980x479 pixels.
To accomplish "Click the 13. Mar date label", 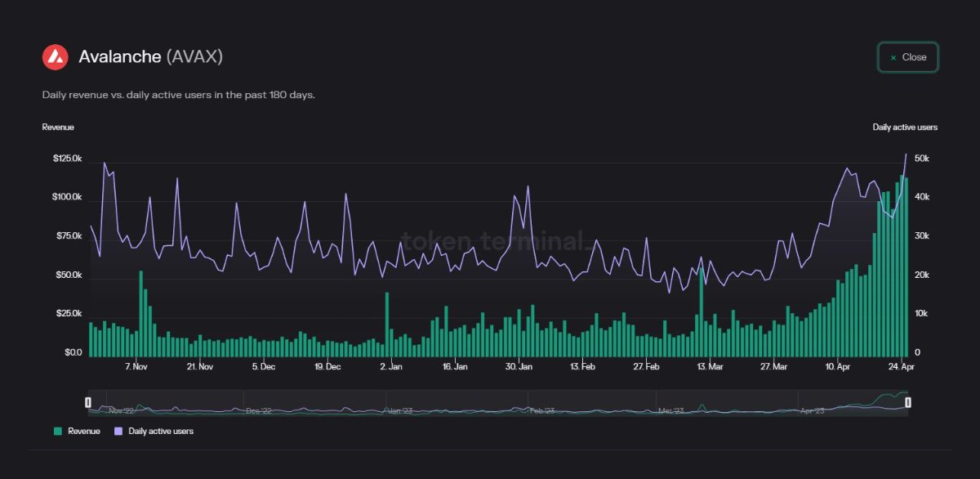I will tap(710, 368).
